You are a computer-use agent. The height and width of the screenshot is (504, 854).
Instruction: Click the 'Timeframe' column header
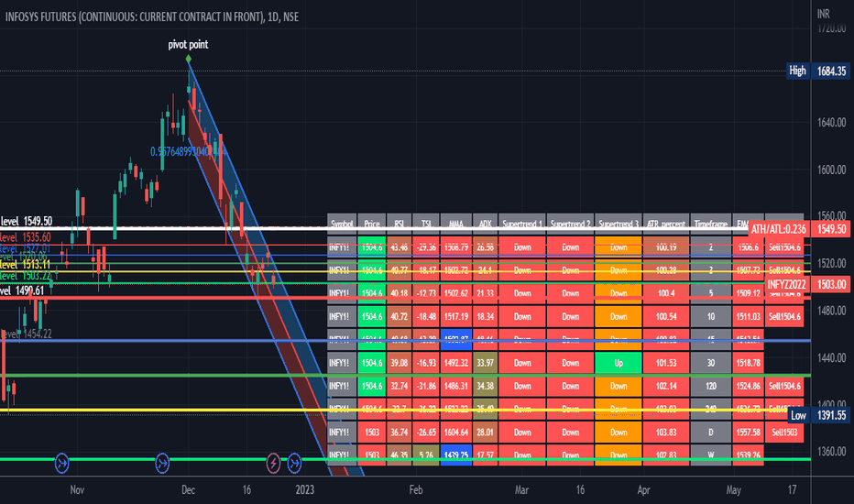[711, 224]
